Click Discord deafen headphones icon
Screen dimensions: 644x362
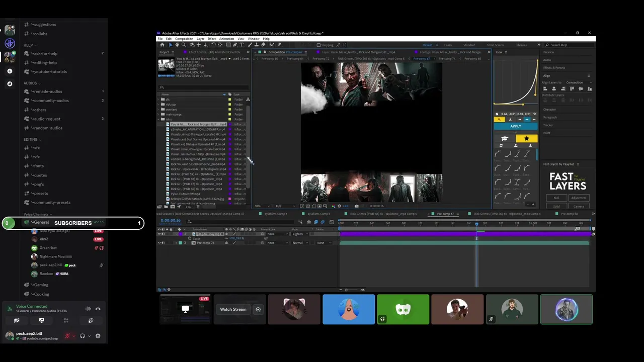82,336
